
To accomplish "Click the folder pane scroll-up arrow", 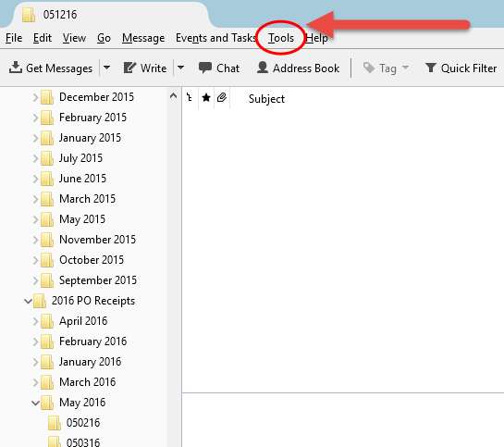I will 173,96.
